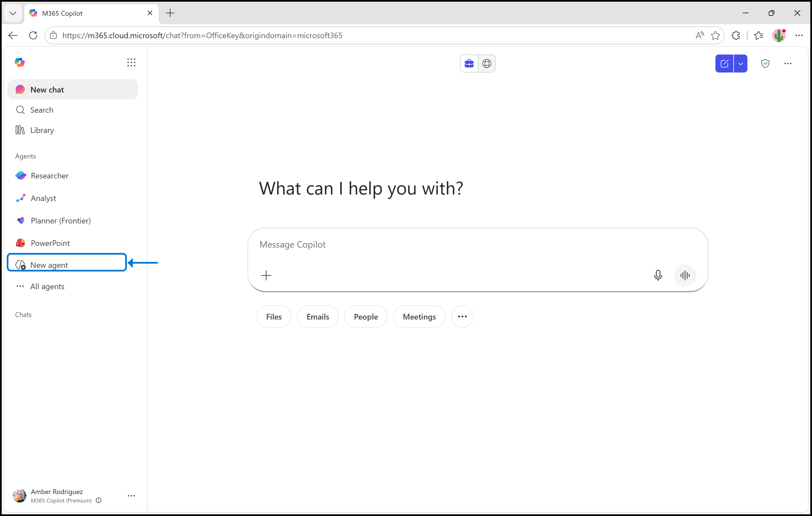812x516 pixels.
Task: Open browser Settings and more menu
Action: 799,35
